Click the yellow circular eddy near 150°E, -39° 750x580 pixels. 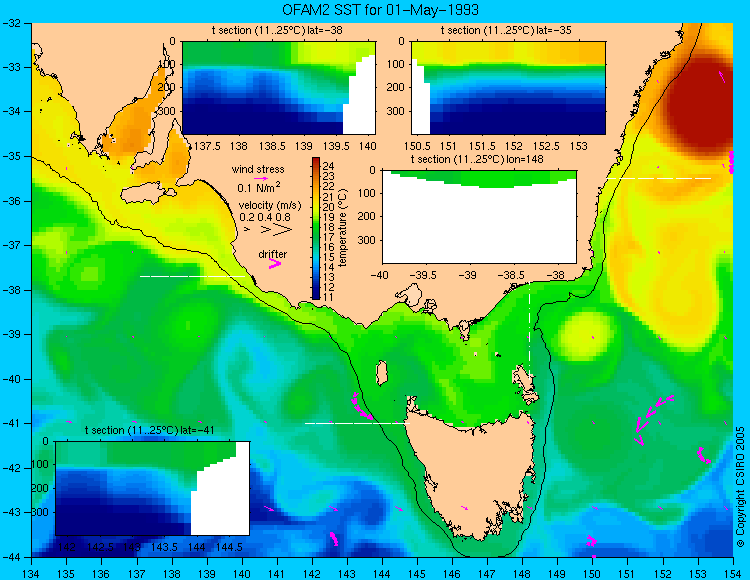[x=585, y=335]
